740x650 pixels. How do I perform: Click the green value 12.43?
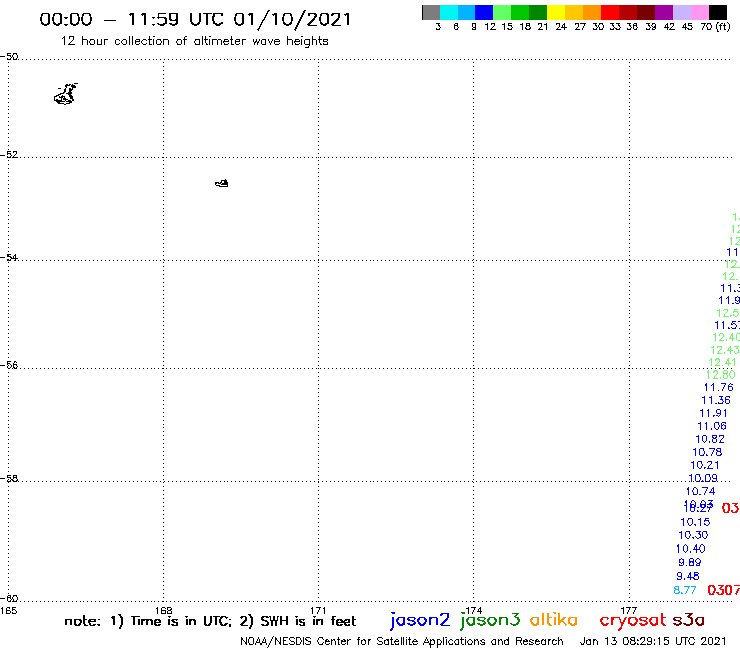[x=725, y=350]
